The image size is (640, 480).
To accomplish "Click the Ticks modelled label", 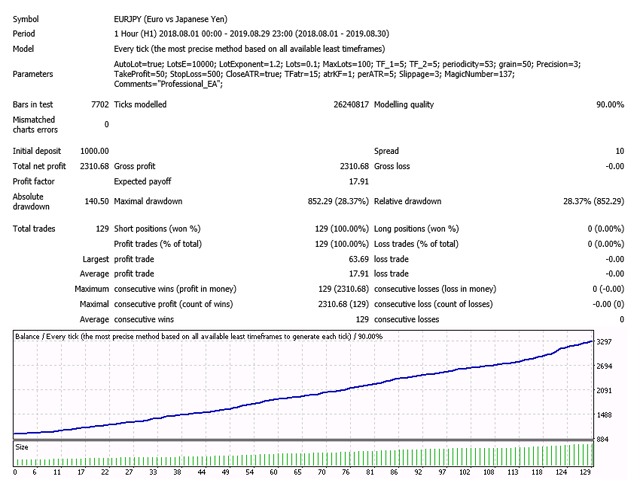I will (x=140, y=104).
